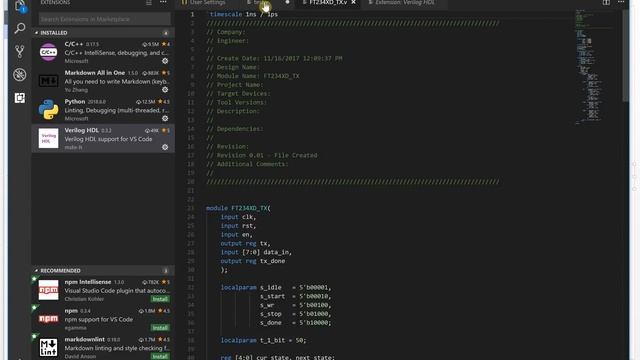Select the Python extension title
The height and width of the screenshot is (360, 640).
[75, 101]
